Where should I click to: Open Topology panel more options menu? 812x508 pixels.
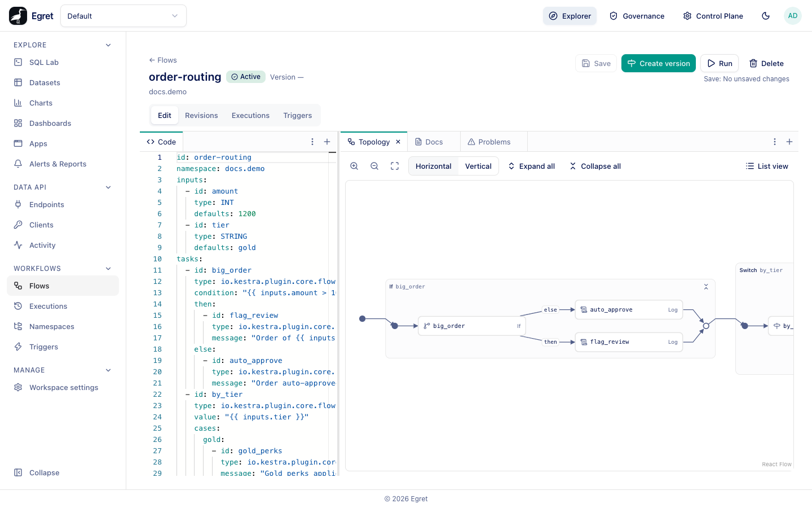(x=775, y=142)
